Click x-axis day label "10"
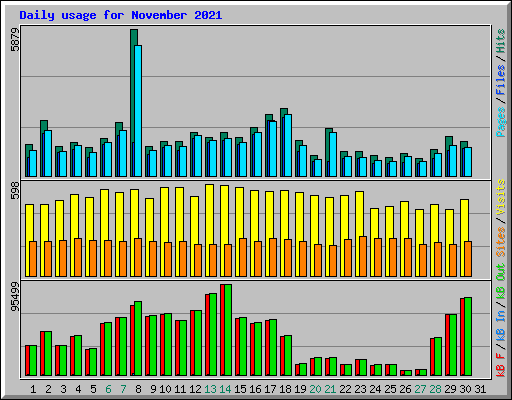 [x=165, y=389]
